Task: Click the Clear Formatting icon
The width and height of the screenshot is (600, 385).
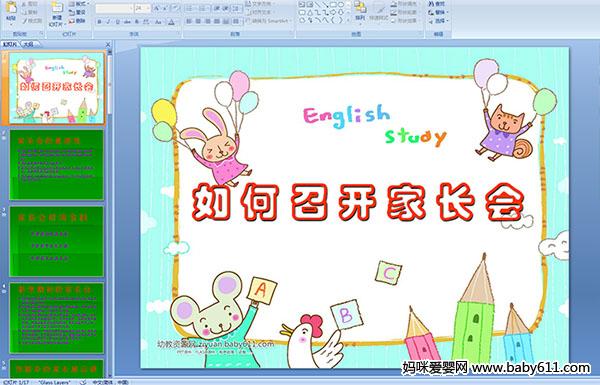Action: click(x=175, y=8)
